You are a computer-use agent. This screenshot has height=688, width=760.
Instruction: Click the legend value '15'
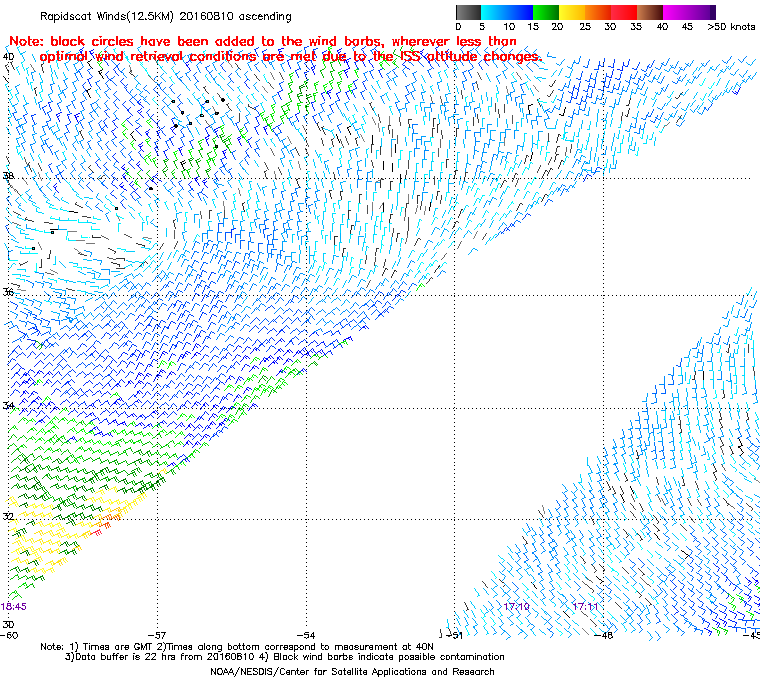(533, 27)
